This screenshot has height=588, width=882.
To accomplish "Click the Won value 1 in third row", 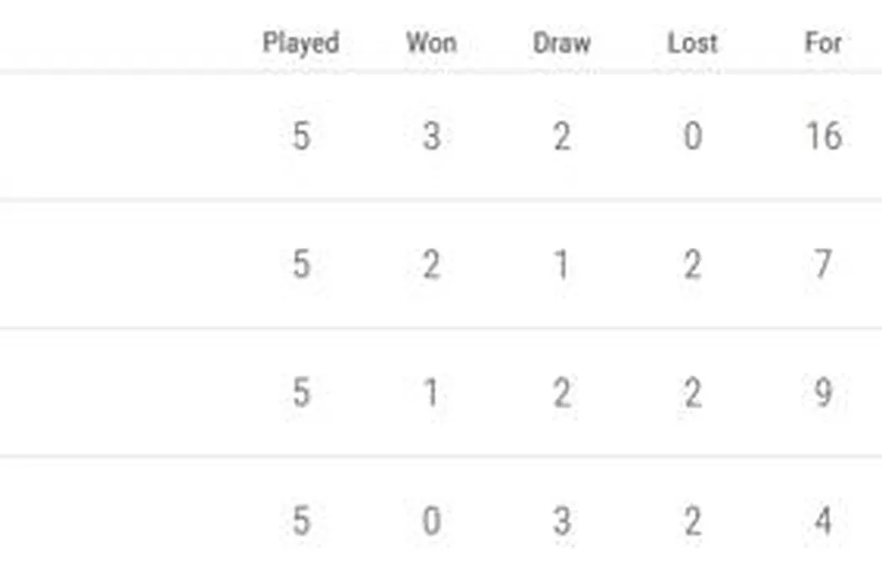I will pyautogui.click(x=431, y=393).
